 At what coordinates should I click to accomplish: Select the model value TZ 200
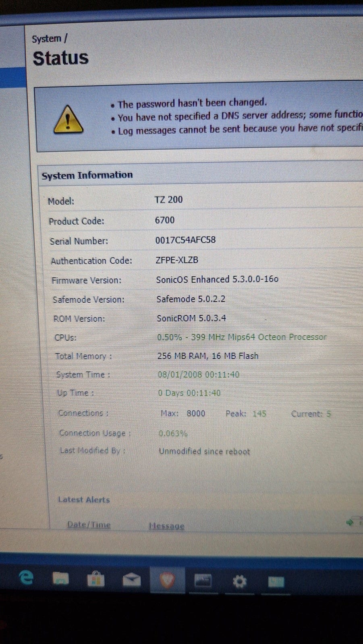[x=168, y=200]
